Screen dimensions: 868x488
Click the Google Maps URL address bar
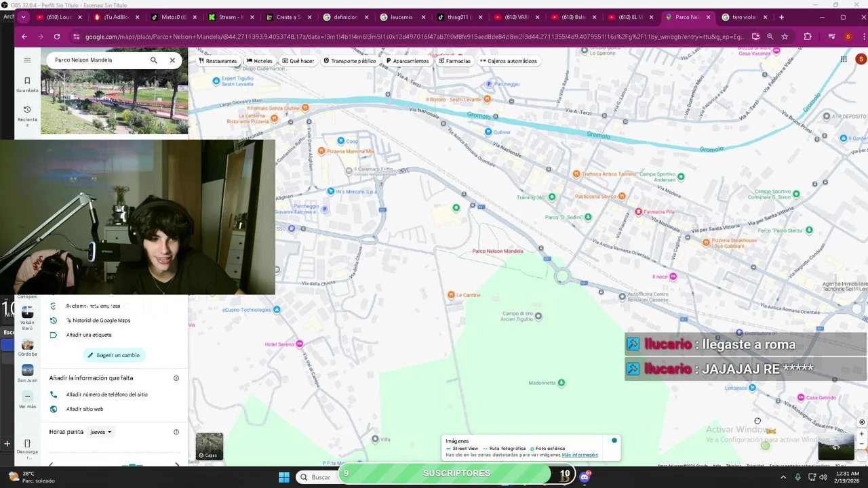(414, 37)
